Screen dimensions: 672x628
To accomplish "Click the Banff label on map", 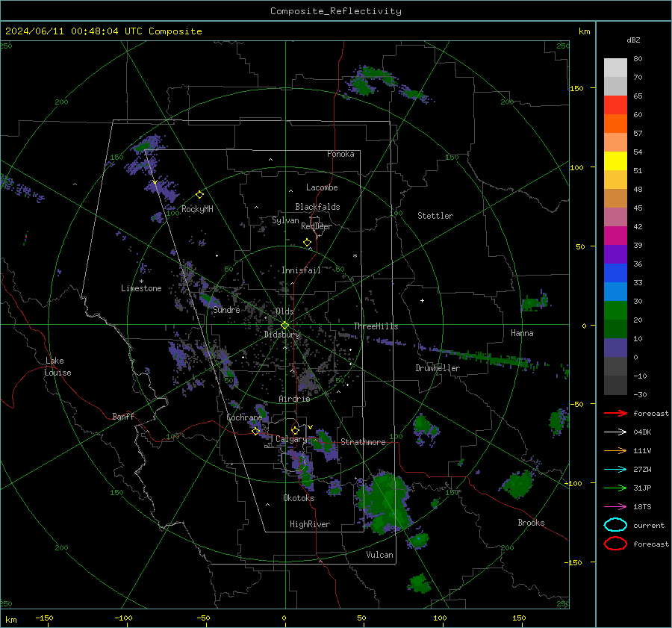I will point(123,417).
